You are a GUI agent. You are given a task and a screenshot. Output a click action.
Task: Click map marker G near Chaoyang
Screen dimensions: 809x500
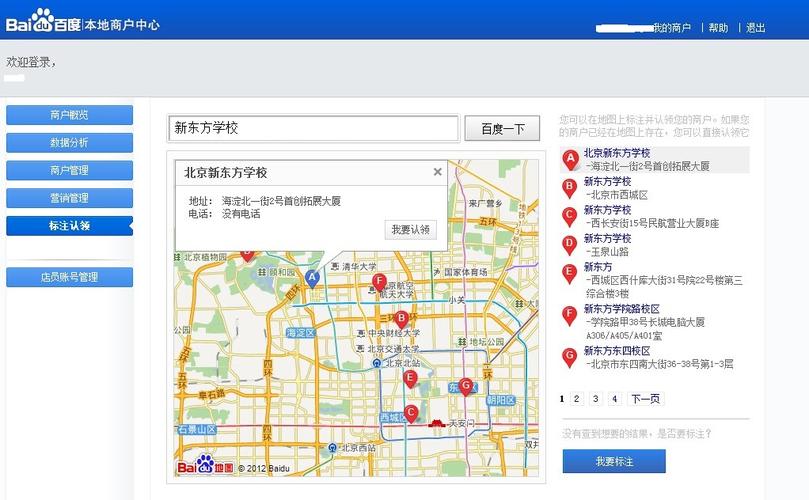(x=465, y=385)
